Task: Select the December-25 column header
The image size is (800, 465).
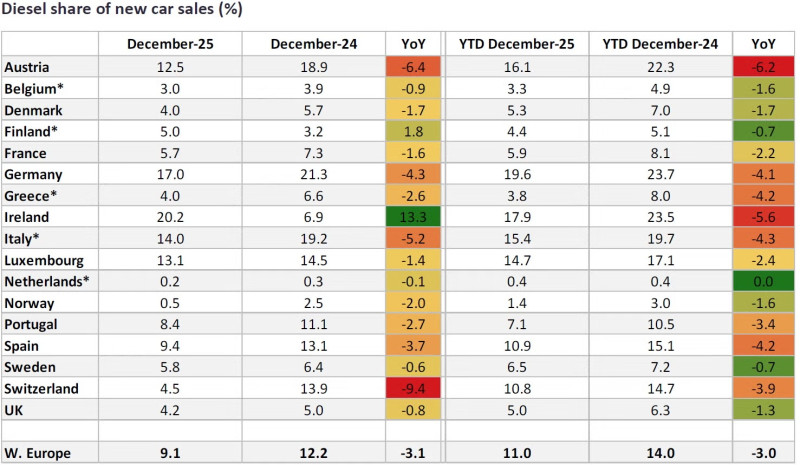Action: pos(170,44)
